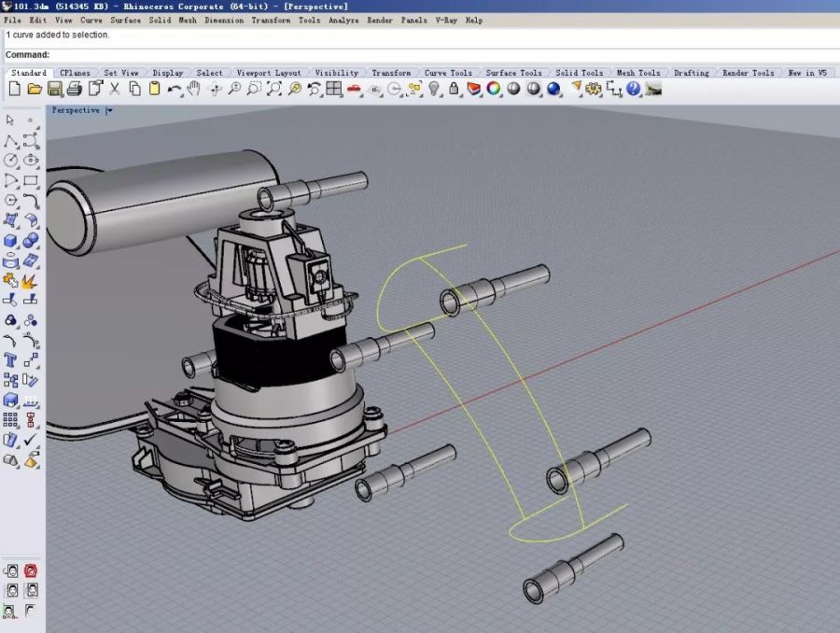This screenshot has width=840, height=633.
Task: Open the Analyze menu
Action: (343, 20)
